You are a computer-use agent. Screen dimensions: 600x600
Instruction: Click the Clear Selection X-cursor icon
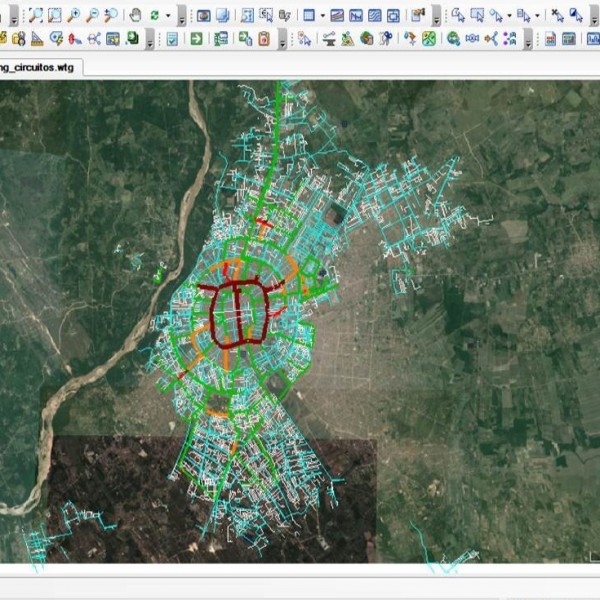tap(557, 16)
